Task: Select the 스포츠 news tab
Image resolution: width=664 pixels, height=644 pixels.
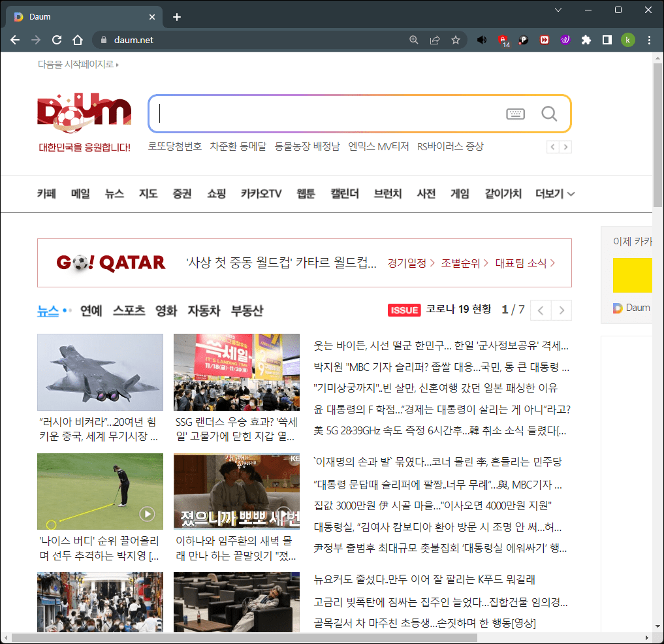Action: tap(129, 310)
